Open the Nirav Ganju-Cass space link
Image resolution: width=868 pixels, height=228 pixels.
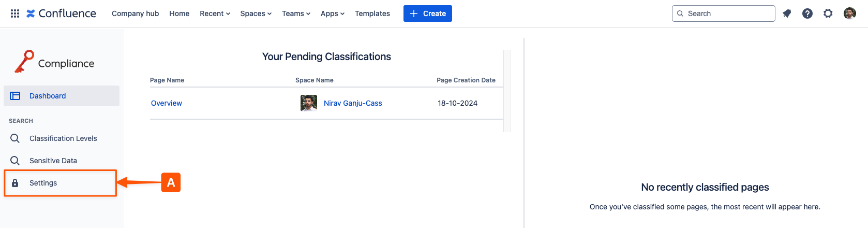[353, 103]
